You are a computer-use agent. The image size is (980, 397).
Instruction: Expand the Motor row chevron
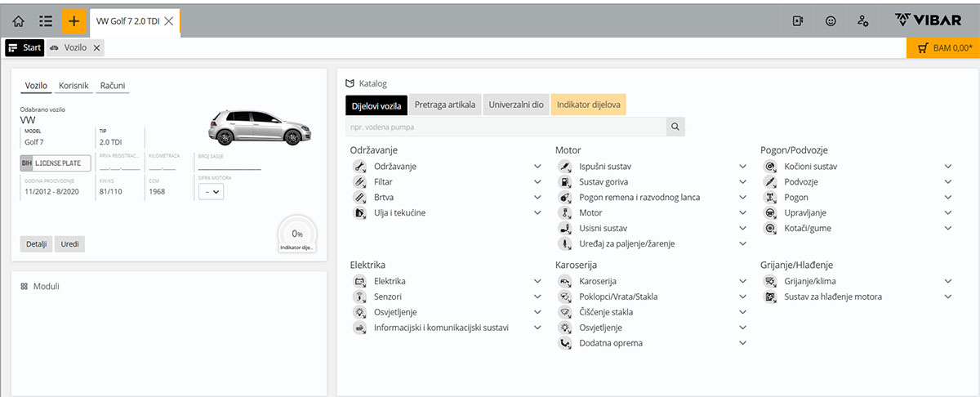742,213
